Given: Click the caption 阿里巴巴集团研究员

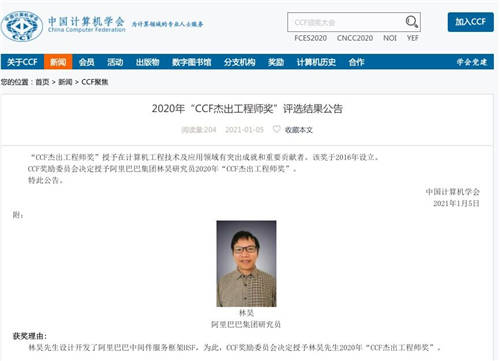Looking at the screenshot, I should [x=246, y=324].
